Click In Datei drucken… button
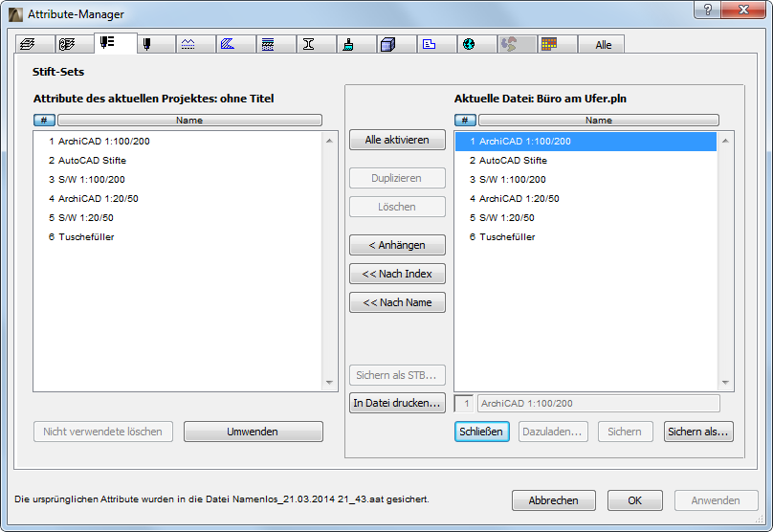This screenshot has height=532, width=773. pos(397,403)
